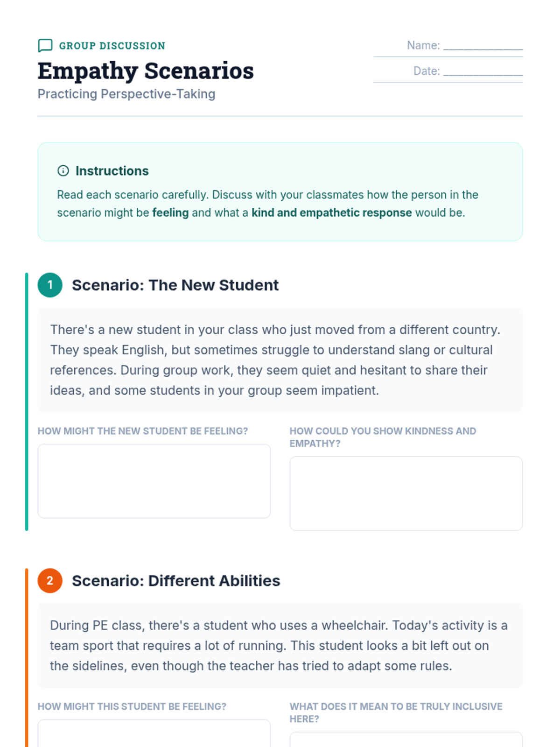Viewport: 560px width, 747px height.
Task: Click the Name blank line field
Action: pyautogui.click(x=483, y=46)
